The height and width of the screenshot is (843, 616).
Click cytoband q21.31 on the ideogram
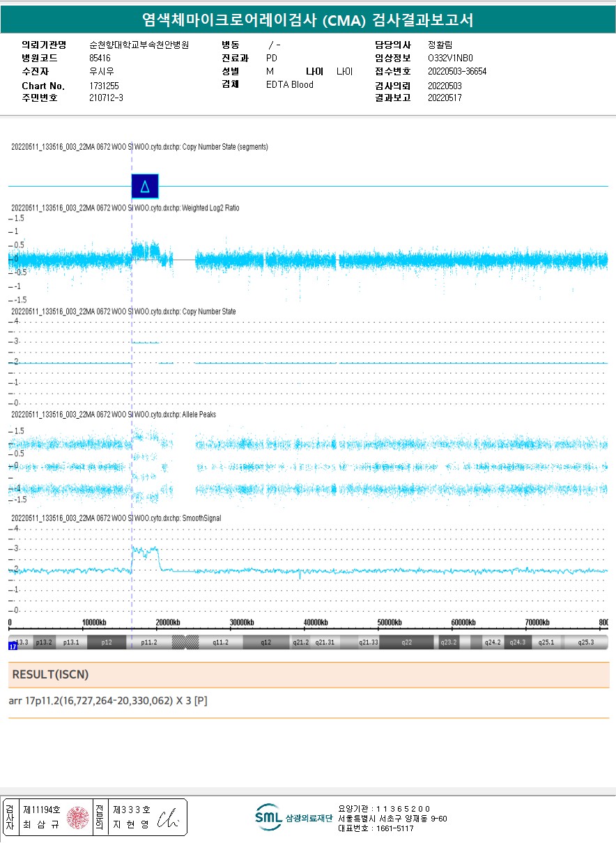tap(325, 642)
